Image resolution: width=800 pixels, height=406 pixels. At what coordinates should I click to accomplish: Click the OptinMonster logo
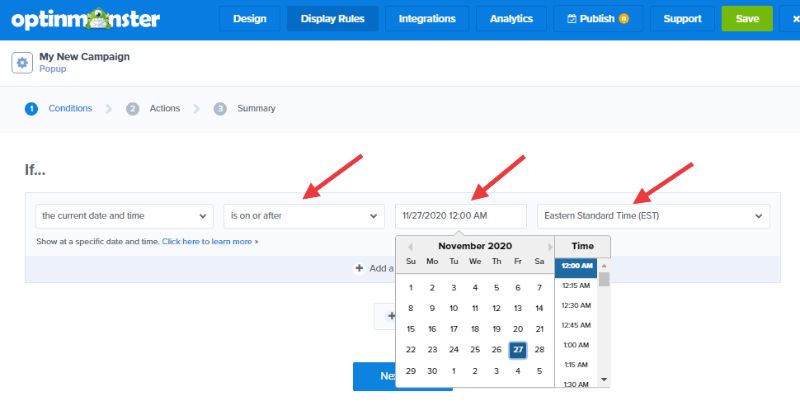(85, 19)
